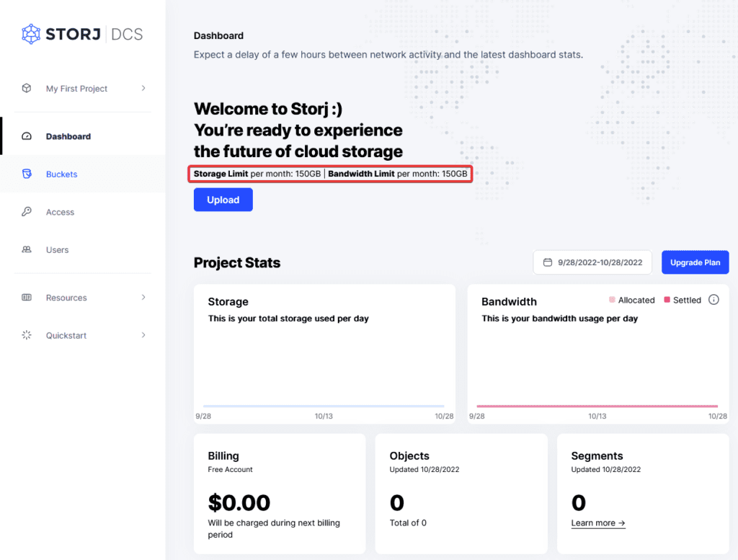Click the calendar icon in date range
Image resolution: width=738 pixels, height=560 pixels.
(548, 262)
